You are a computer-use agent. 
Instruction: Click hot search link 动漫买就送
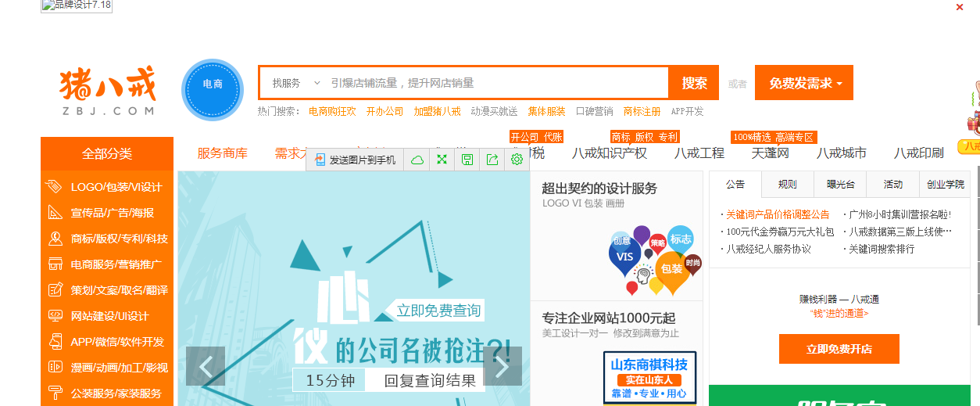tap(494, 112)
